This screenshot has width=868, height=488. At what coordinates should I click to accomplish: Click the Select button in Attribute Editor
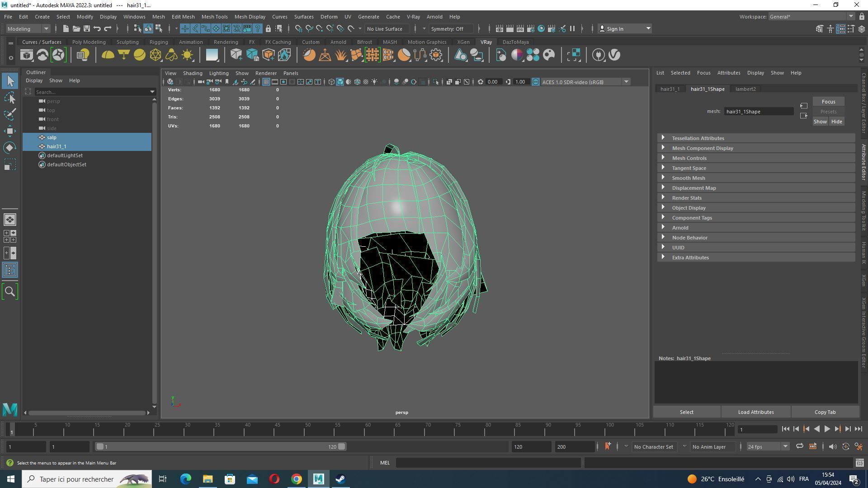(x=686, y=412)
